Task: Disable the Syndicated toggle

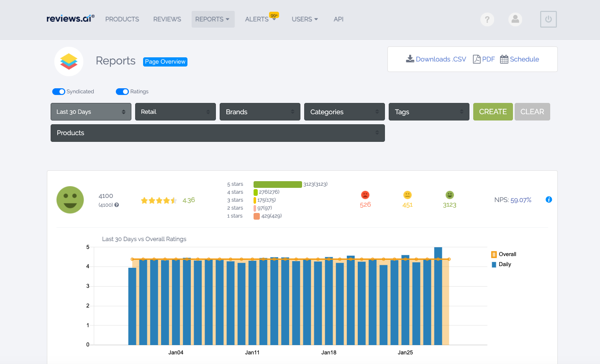Action: coord(59,91)
